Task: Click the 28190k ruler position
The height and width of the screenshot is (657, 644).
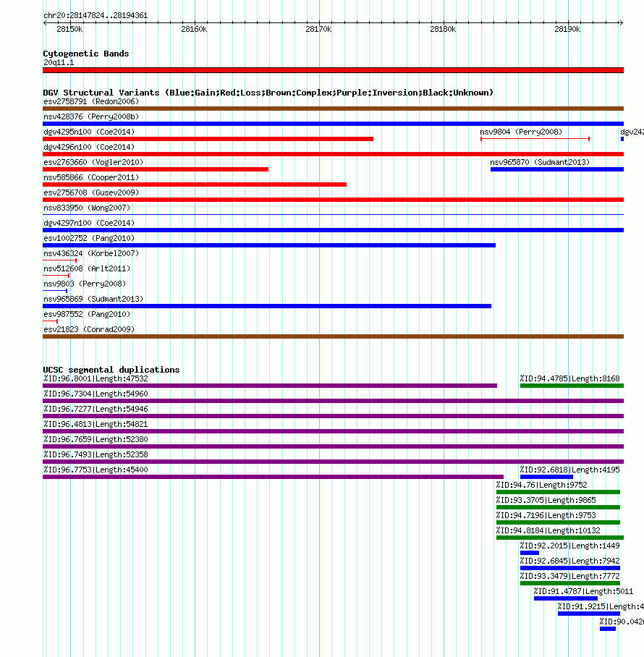Action: coord(567,30)
